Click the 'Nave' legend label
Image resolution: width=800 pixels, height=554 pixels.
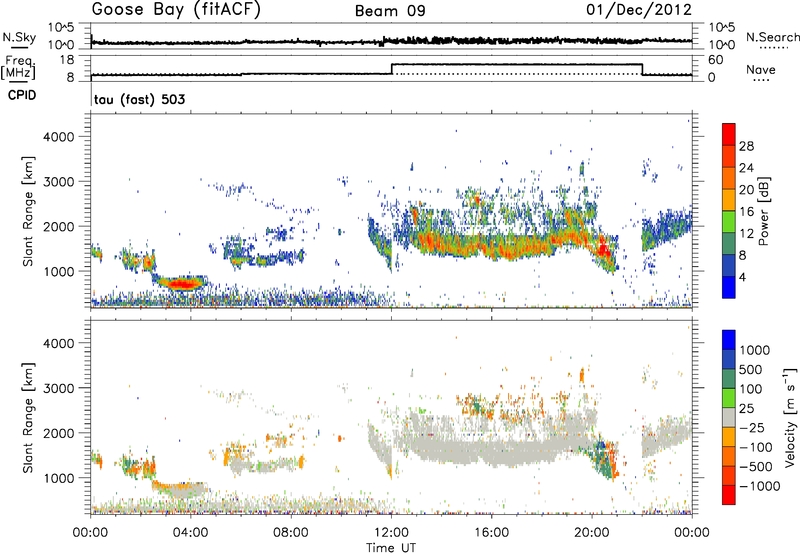pyautogui.click(x=761, y=69)
